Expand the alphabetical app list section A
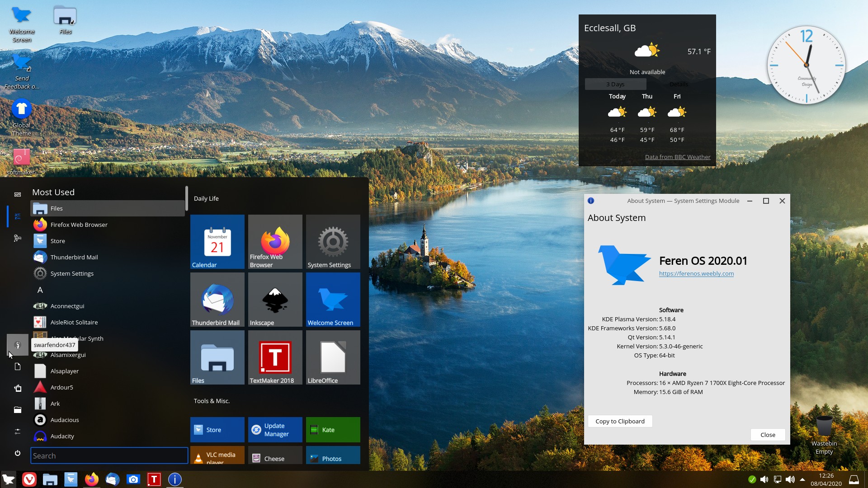Viewport: 868px width, 488px height. click(39, 290)
